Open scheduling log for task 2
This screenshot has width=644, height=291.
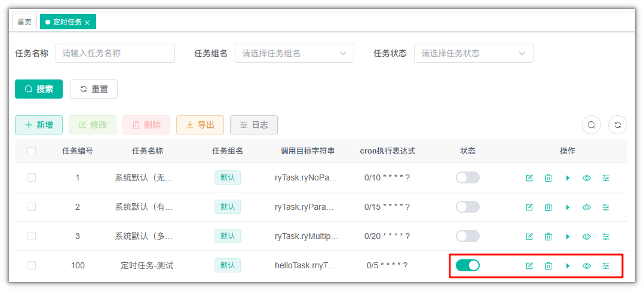(606, 207)
